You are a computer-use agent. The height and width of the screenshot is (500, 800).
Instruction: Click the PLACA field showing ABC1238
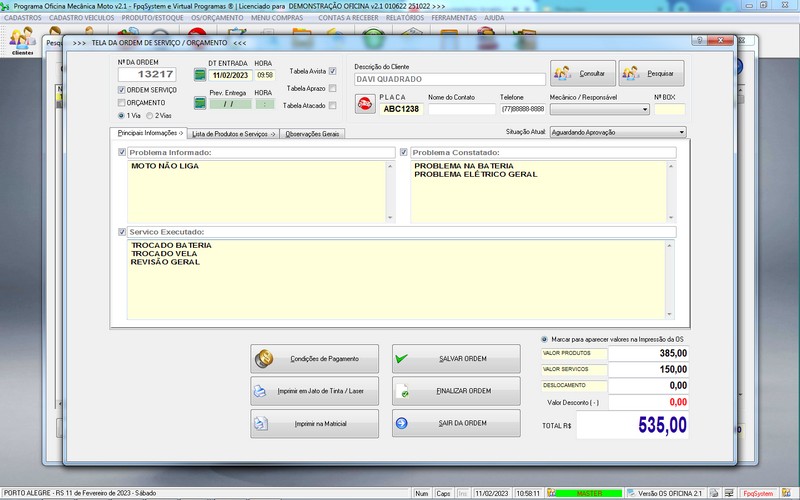coord(401,109)
